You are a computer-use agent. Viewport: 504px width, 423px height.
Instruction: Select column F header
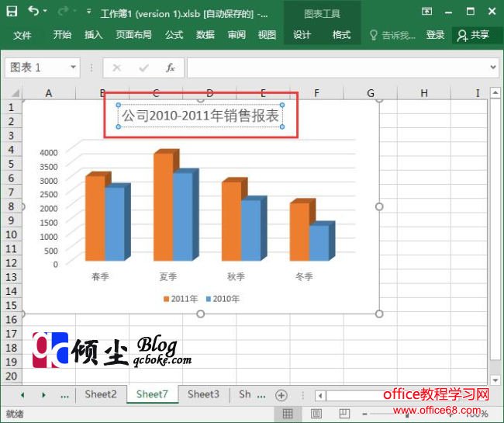[x=316, y=93]
